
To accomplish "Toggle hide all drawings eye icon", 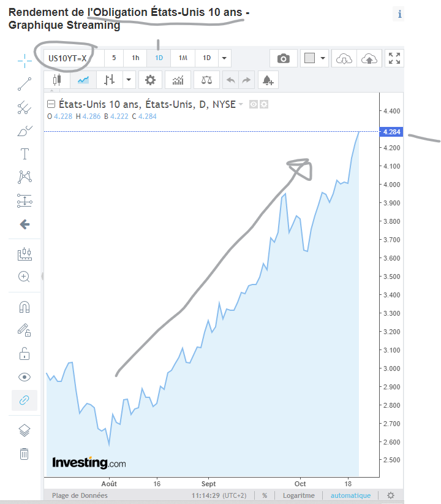I will [24, 377].
